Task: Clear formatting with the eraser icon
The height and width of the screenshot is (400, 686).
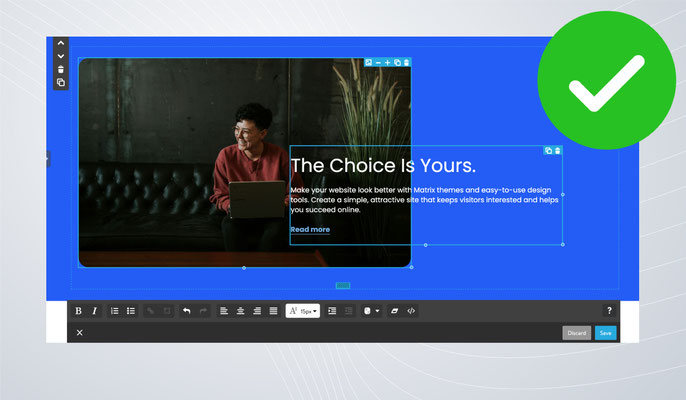Action: (x=395, y=311)
